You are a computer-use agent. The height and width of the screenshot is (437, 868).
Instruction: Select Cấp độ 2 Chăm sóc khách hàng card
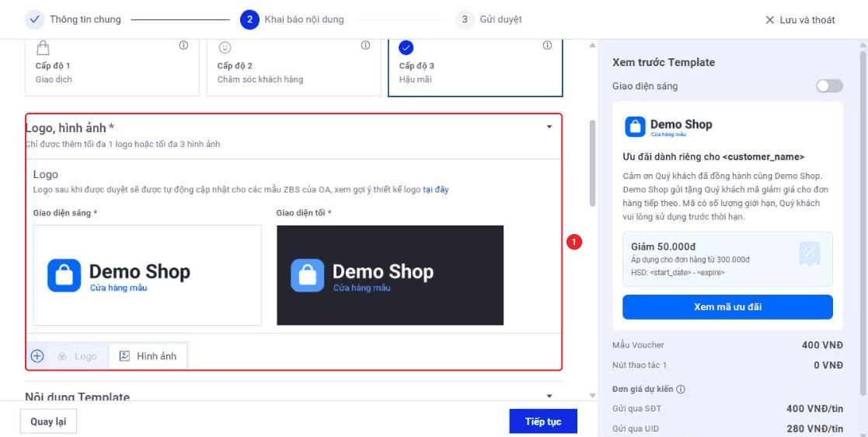pos(294,68)
